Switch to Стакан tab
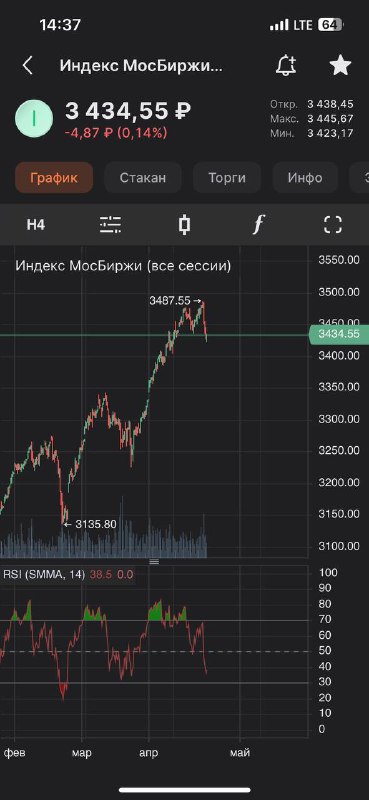The image size is (369, 800). [x=143, y=178]
